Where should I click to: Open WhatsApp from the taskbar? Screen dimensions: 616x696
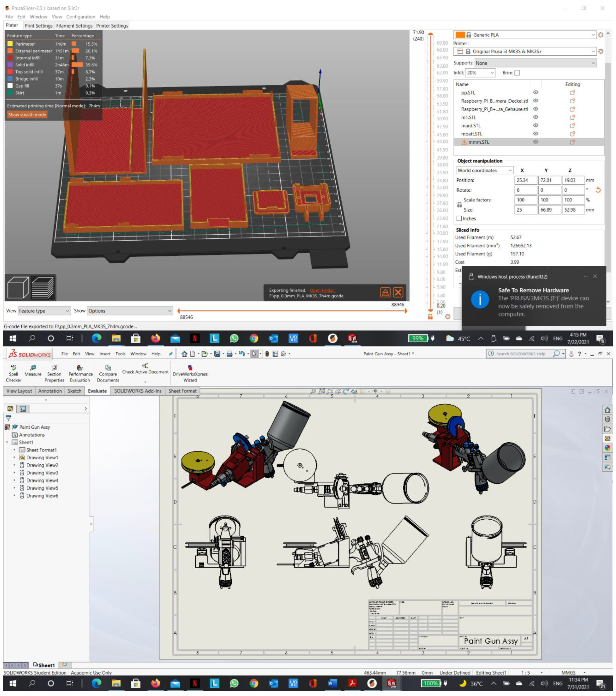tap(234, 338)
